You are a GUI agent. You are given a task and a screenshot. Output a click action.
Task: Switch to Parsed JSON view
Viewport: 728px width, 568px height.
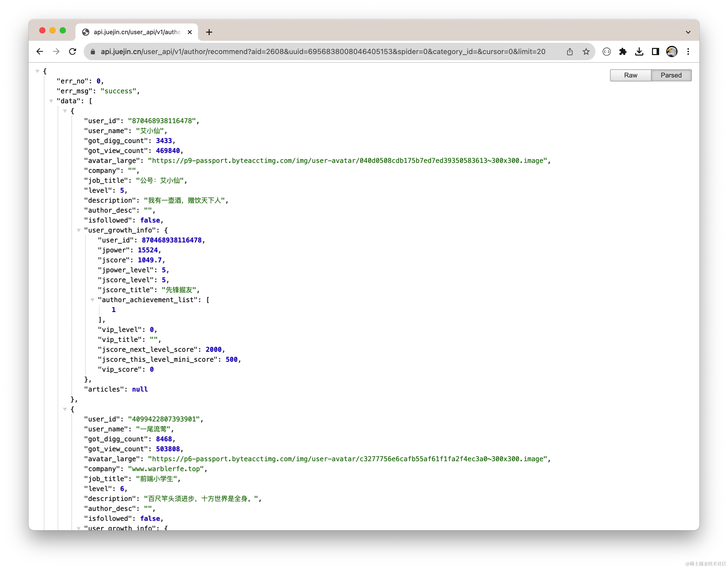[671, 75]
